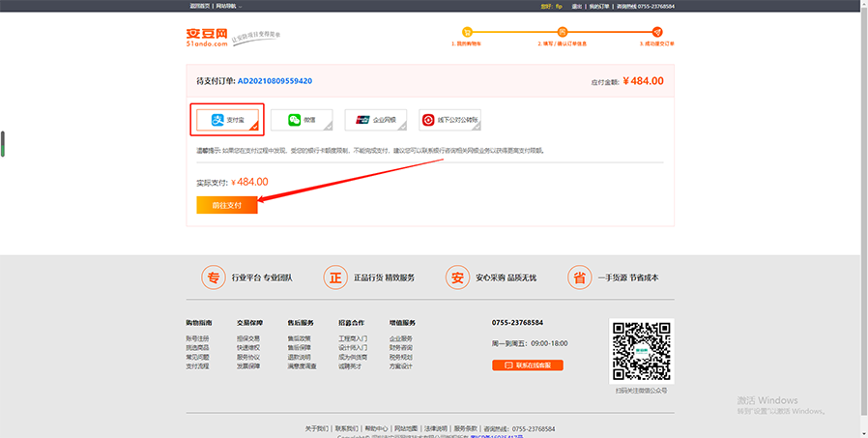Click the 联系在线客服 button
The width and height of the screenshot is (868, 438).
coord(528,365)
